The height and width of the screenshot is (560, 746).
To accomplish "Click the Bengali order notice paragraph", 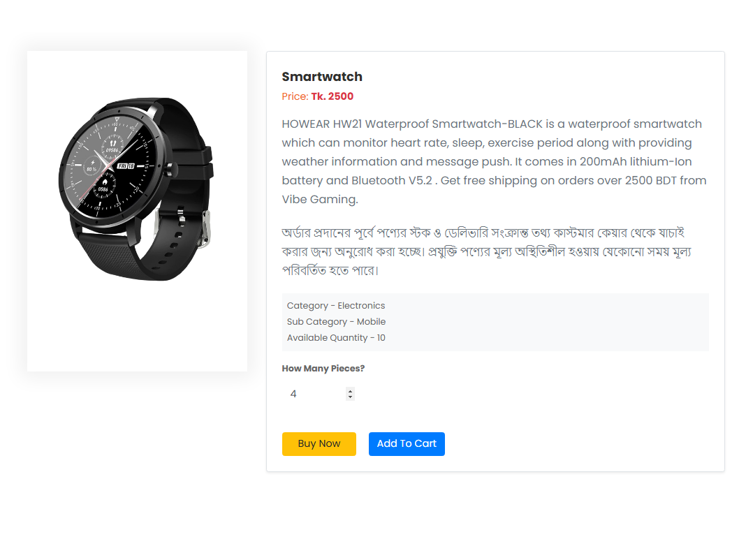I will tap(486, 251).
